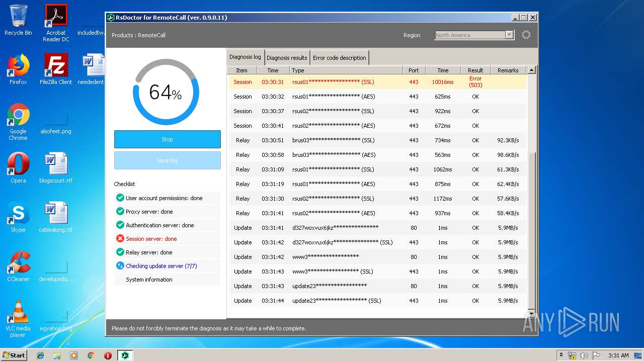The width and height of the screenshot is (644, 362).
Task: Open the VLC media player desktop icon
Action: point(18,319)
